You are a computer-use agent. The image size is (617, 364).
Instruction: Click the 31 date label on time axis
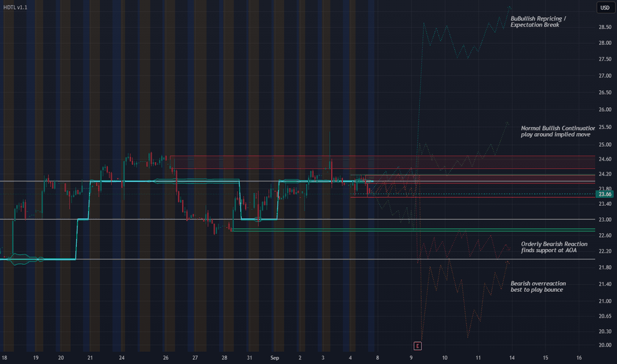pos(250,357)
